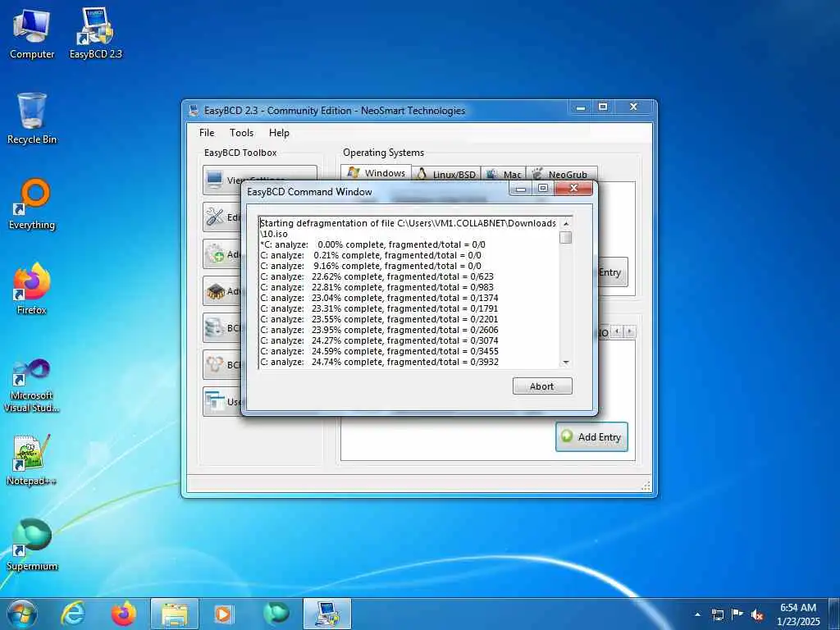Click the BCD Backup database icon

pos(215,328)
